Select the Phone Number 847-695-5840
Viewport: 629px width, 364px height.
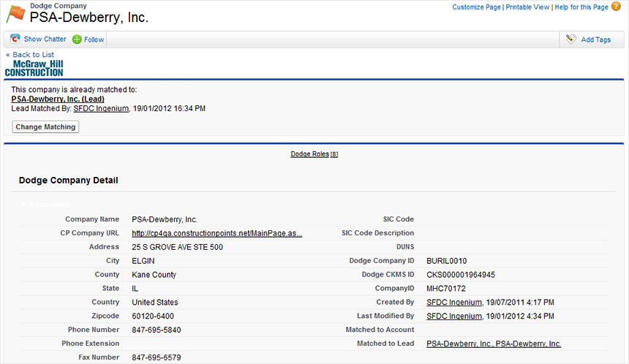tap(157, 330)
